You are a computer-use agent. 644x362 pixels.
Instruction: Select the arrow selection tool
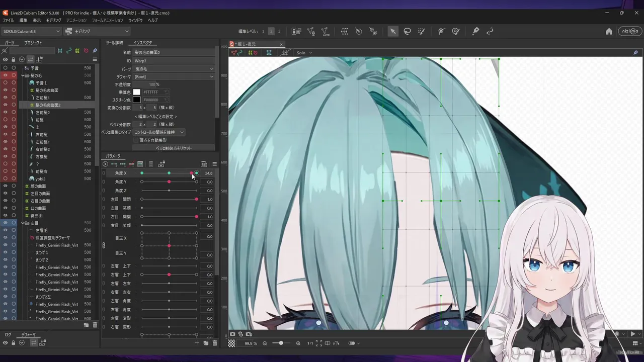coord(393,31)
